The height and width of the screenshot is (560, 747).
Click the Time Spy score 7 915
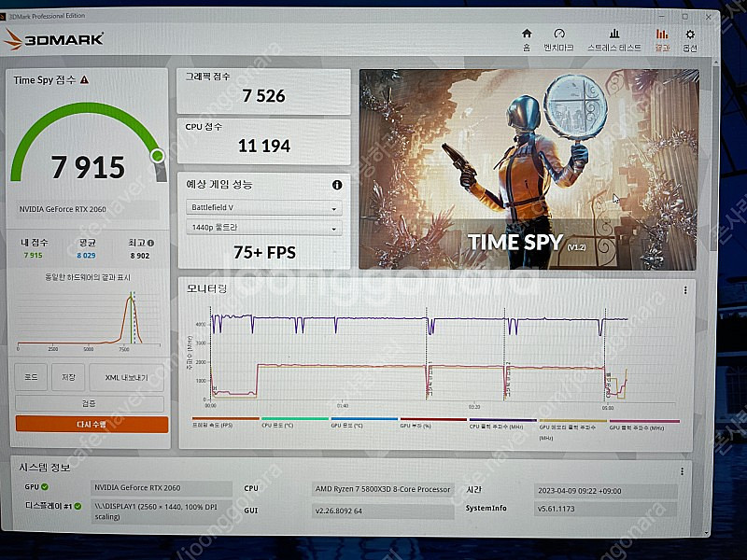click(x=88, y=167)
